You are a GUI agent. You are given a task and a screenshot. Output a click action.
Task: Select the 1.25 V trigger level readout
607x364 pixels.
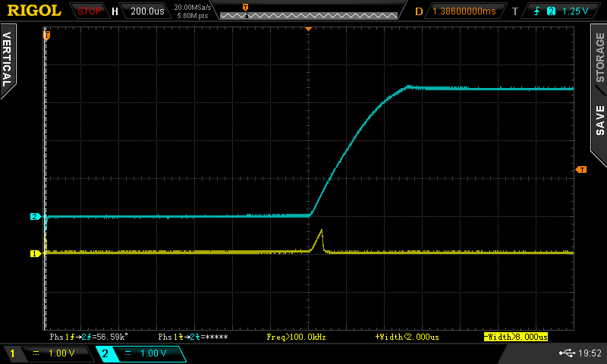click(576, 11)
